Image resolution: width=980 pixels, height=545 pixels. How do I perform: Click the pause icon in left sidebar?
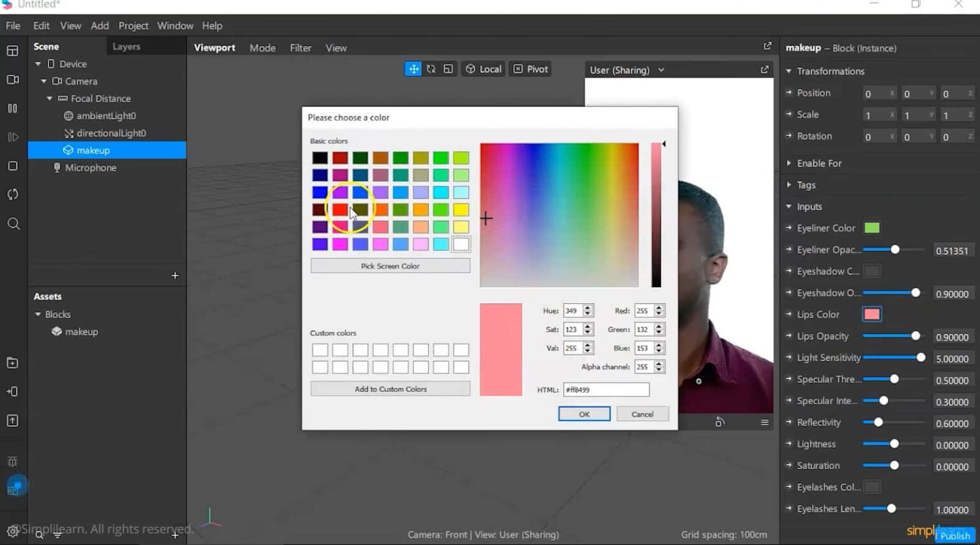click(13, 108)
